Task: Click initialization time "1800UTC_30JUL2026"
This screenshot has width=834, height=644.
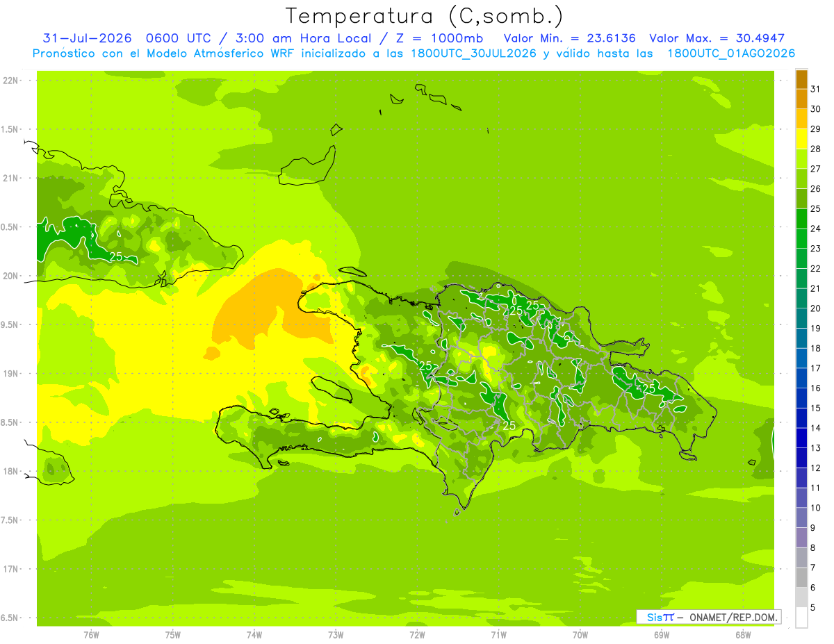Action: pyautogui.click(x=474, y=53)
